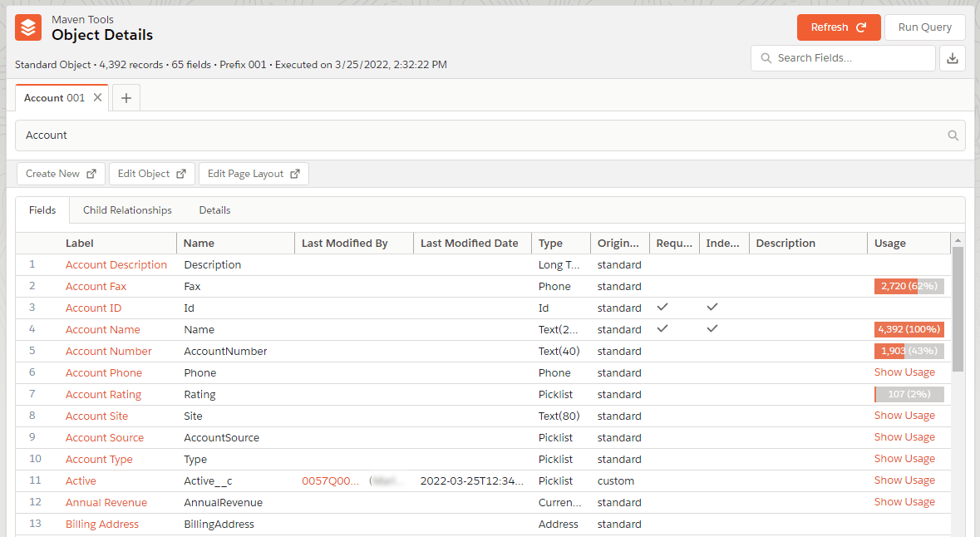Screen dimensions: 980x537
Task: Click the Indexed checkmark in Account ID row
Action: click(712, 307)
